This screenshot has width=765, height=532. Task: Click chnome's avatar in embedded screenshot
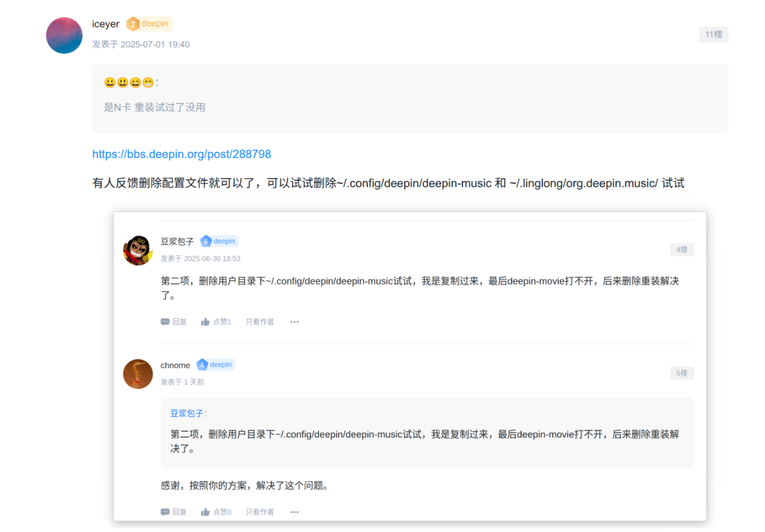138,374
